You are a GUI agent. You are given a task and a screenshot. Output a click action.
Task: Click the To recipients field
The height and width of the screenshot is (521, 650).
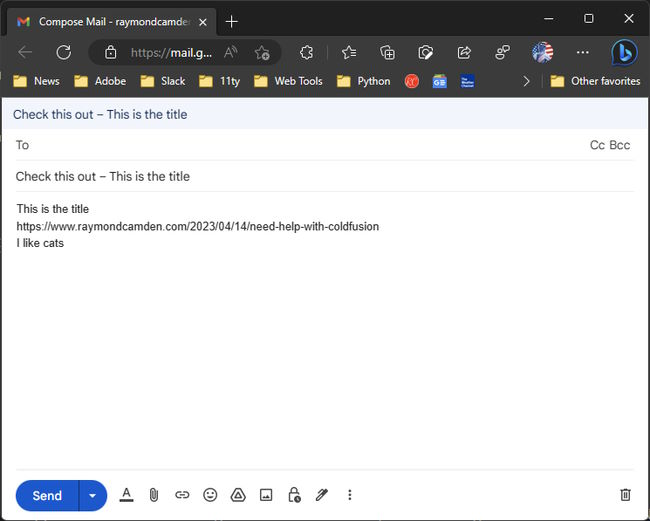point(300,145)
